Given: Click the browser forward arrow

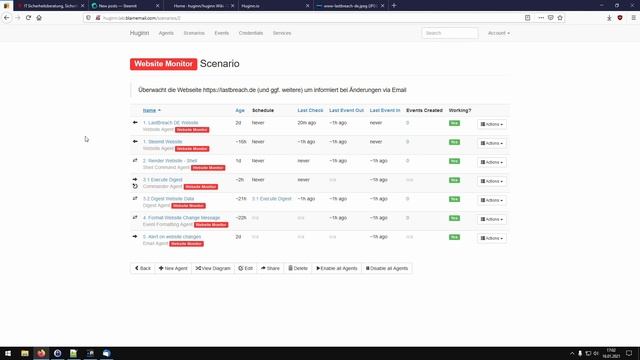Looking at the screenshot, I should [18, 18].
